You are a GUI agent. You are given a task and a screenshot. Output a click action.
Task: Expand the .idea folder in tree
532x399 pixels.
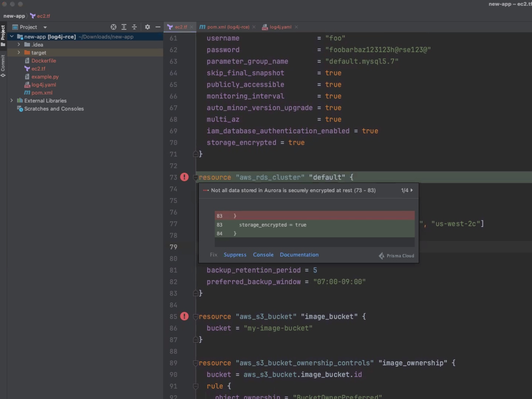(19, 45)
